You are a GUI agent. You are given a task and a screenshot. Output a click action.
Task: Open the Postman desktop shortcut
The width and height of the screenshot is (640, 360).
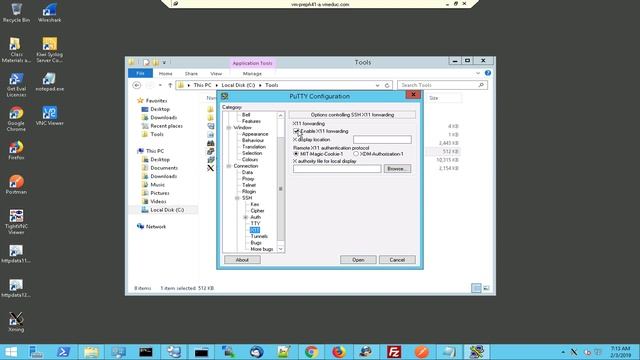[x=16, y=184]
